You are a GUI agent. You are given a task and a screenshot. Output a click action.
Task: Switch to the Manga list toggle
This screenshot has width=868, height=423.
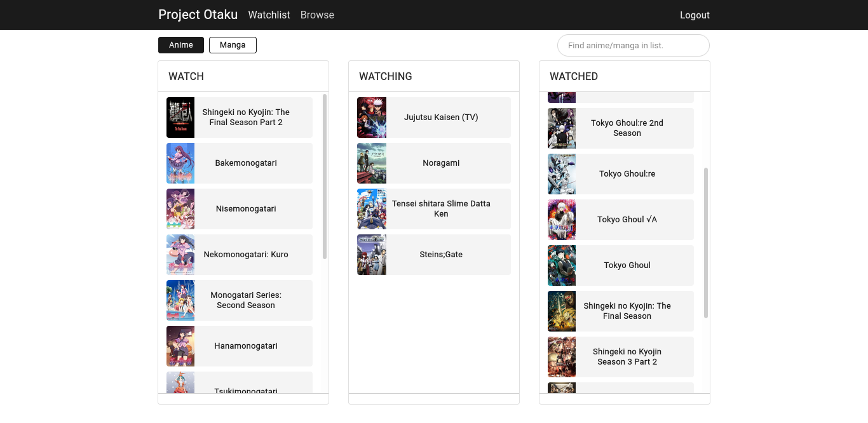(233, 45)
